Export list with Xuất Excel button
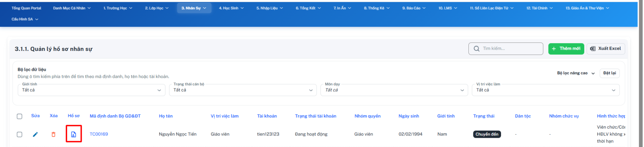 (606, 49)
